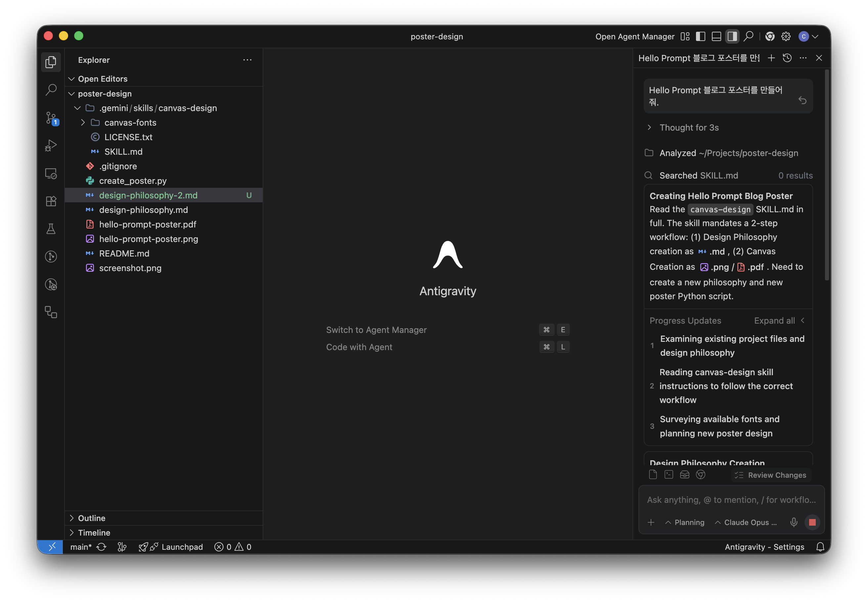Focus the "Ask anything" chat input
The width and height of the screenshot is (868, 603).
tap(731, 500)
